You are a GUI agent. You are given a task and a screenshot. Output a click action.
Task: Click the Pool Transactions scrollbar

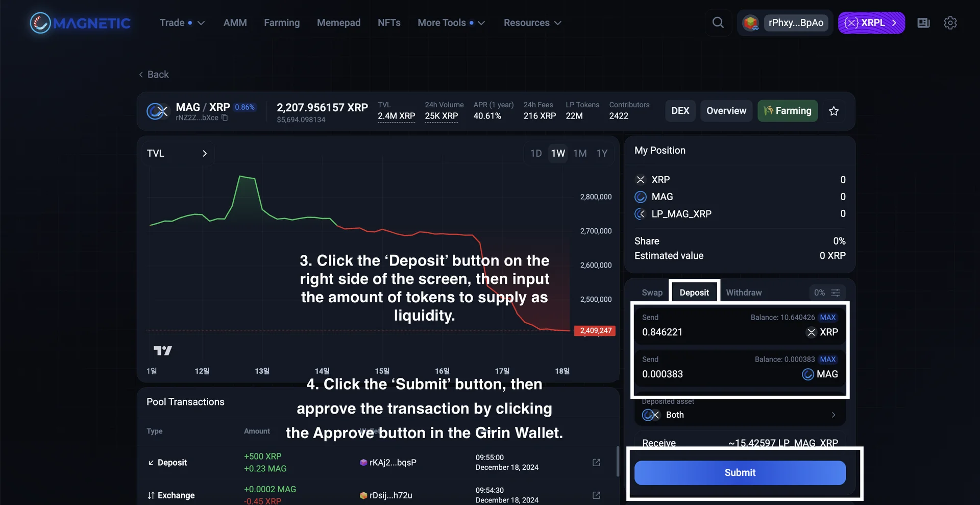[x=617, y=462]
